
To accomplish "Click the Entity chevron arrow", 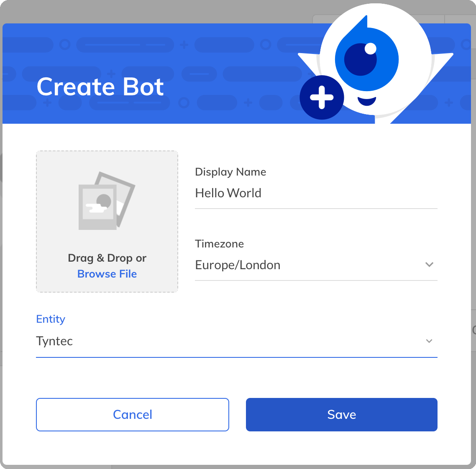I will 429,341.
